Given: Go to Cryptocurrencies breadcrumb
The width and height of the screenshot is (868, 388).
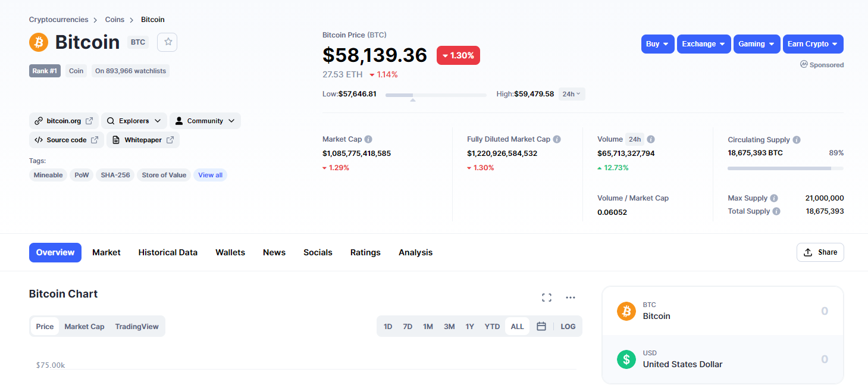Looking at the screenshot, I should click(x=58, y=20).
